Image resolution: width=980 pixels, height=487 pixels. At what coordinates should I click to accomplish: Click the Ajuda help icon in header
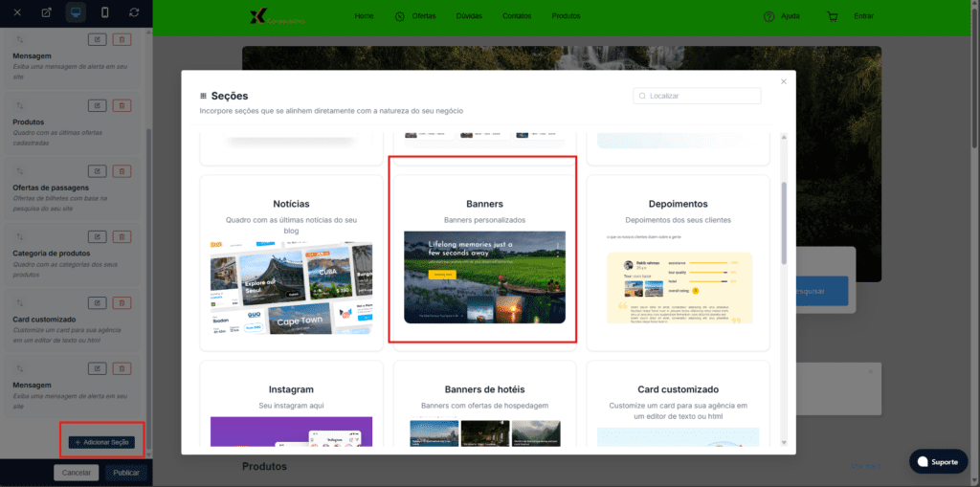point(768,16)
